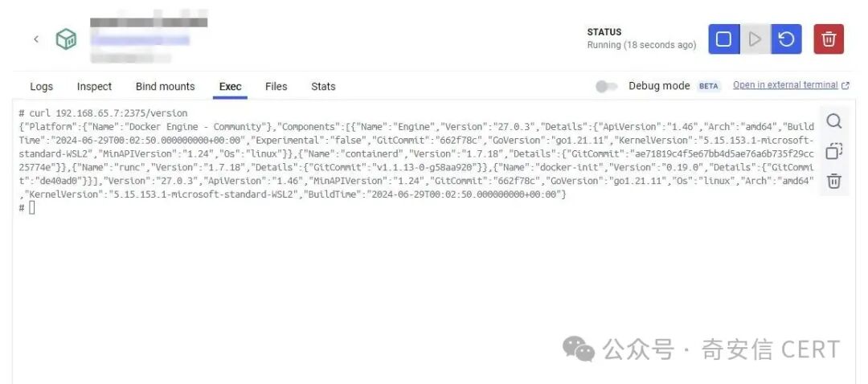Restart the container
Screen dimensions: 868x384
(x=786, y=39)
